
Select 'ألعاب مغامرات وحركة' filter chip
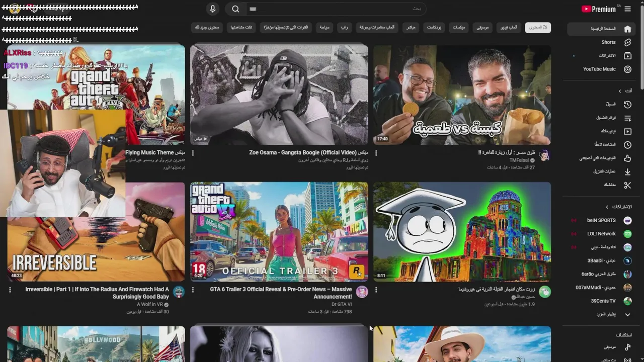coord(376,27)
